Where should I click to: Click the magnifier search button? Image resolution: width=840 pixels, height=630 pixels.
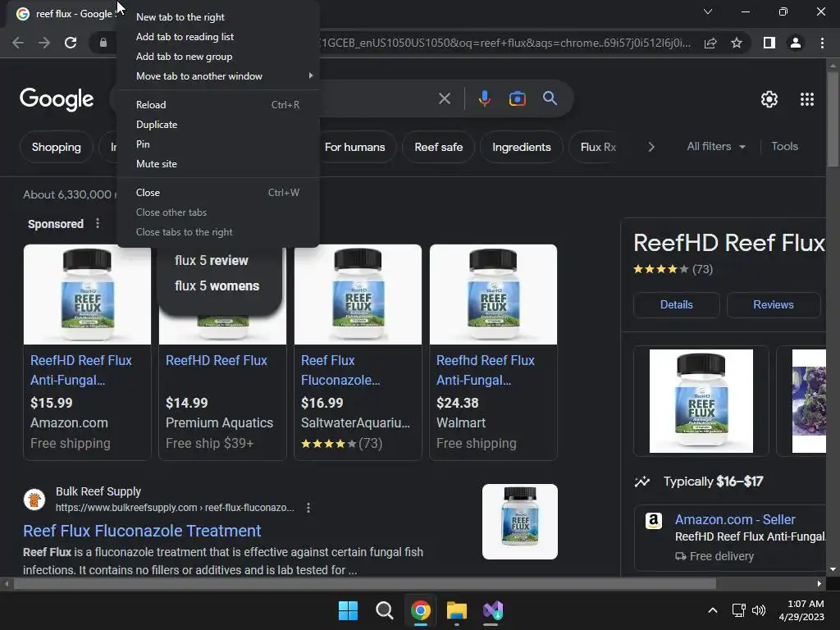click(550, 98)
